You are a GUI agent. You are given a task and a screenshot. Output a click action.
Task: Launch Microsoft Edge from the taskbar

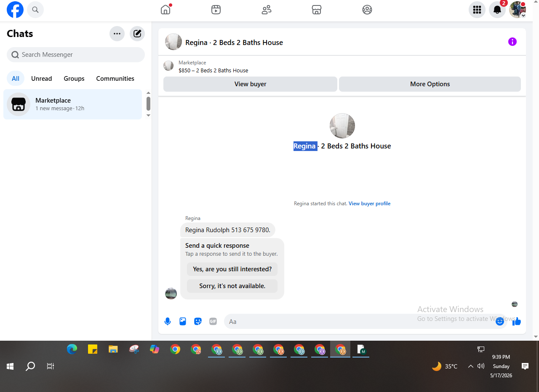click(72, 349)
